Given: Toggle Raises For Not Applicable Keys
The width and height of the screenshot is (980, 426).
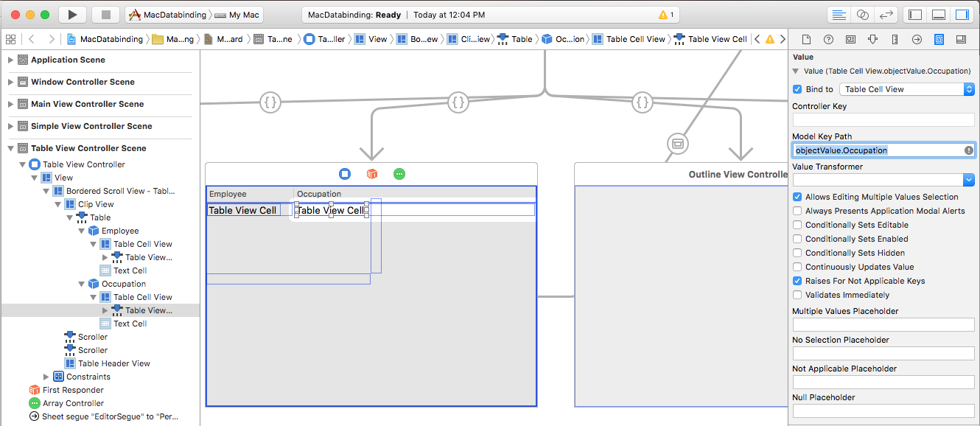Looking at the screenshot, I should 797,281.
